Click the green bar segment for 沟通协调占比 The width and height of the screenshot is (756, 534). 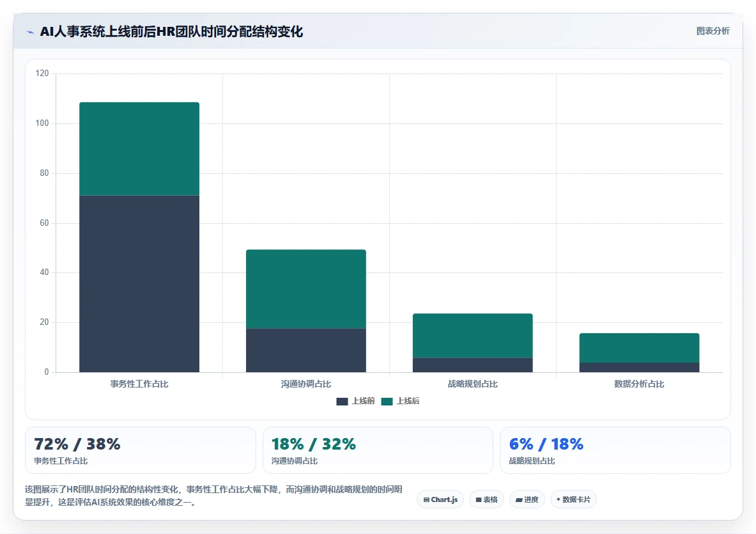click(x=305, y=289)
